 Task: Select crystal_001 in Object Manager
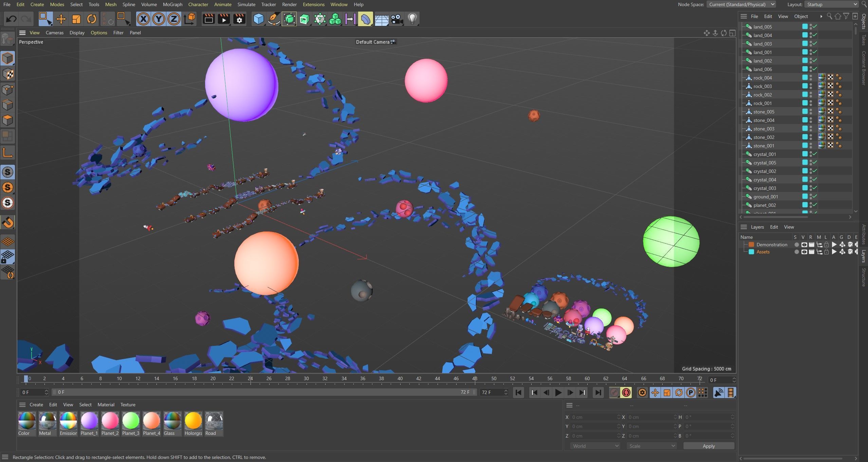(x=764, y=154)
